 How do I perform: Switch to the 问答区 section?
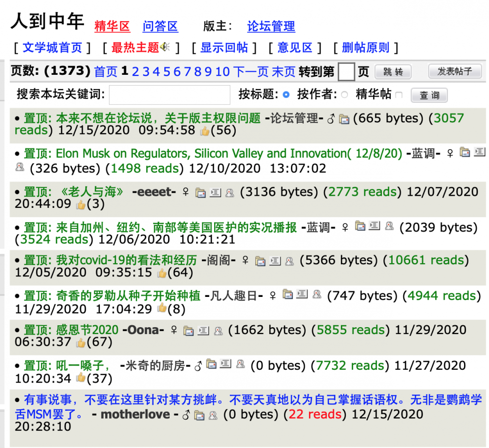click(160, 26)
